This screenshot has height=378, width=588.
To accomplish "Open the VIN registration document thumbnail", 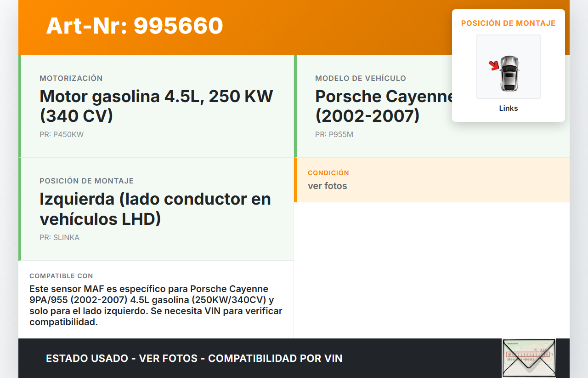I will click(529, 358).
